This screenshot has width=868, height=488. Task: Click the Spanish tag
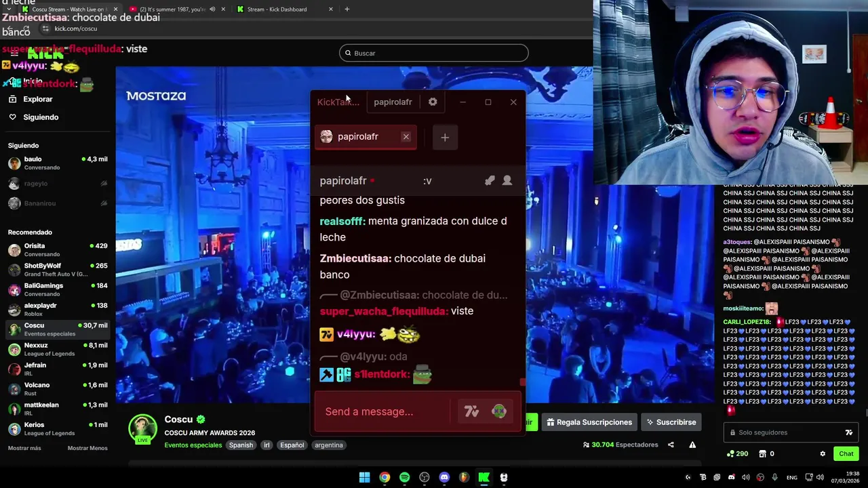click(241, 445)
